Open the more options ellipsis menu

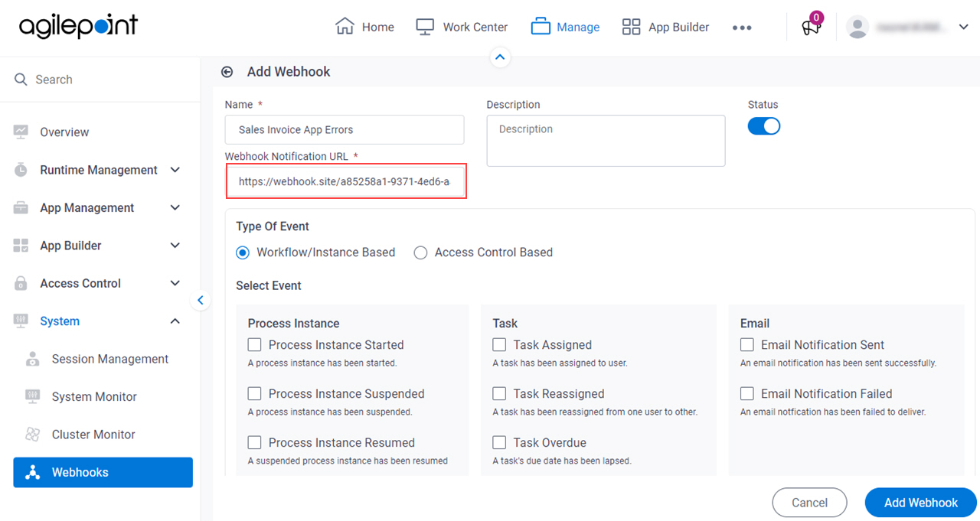click(x=742, y=28)
